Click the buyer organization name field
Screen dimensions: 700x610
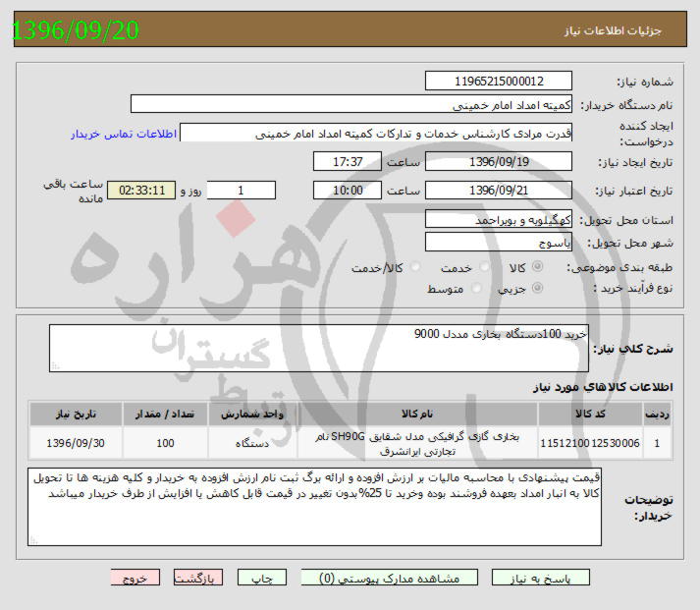[x=351, y=104]
